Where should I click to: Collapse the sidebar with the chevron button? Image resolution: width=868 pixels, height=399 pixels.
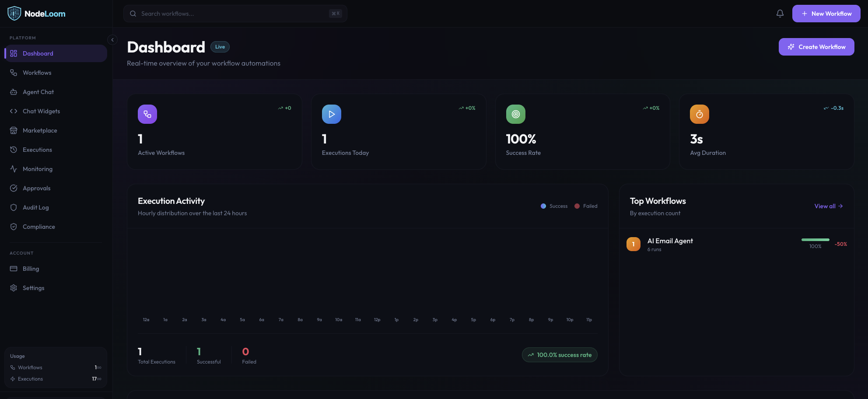pyautogui.click(x=112, y=40)
